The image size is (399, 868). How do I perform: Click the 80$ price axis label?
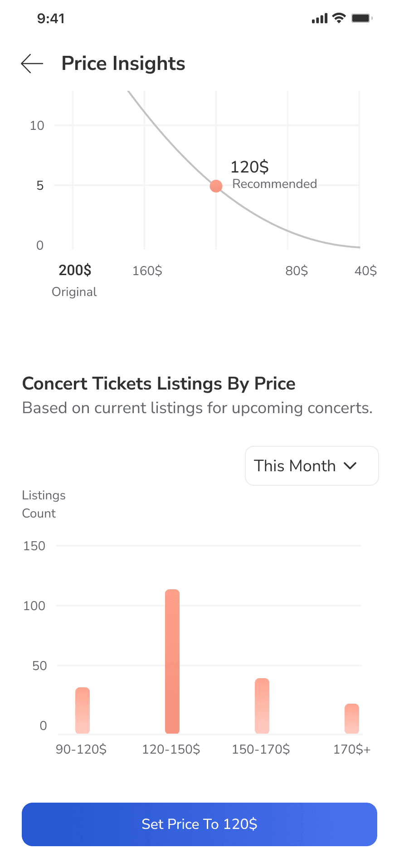(297, 271)
